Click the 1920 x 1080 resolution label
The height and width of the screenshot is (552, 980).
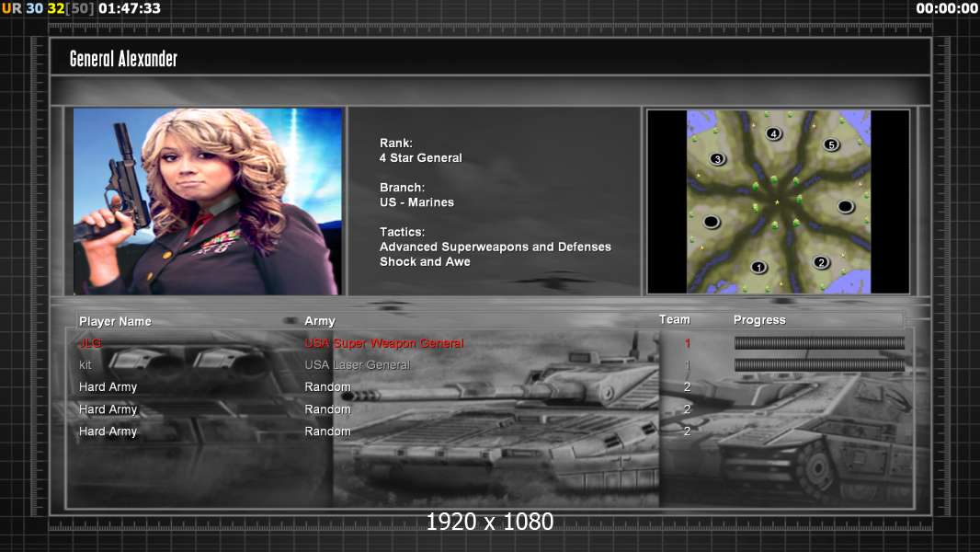(x=489, y=522)
